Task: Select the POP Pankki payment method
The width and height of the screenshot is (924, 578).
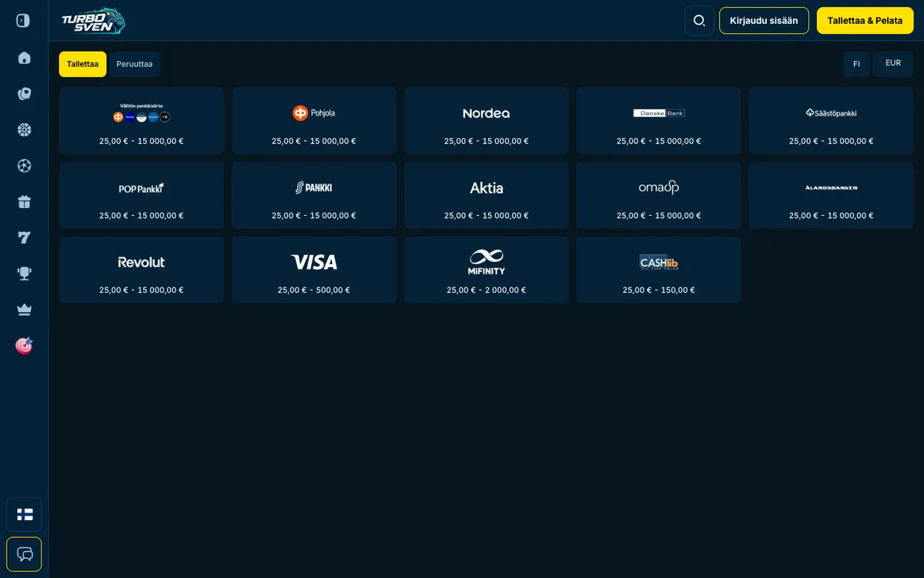Action: (142, 195)
